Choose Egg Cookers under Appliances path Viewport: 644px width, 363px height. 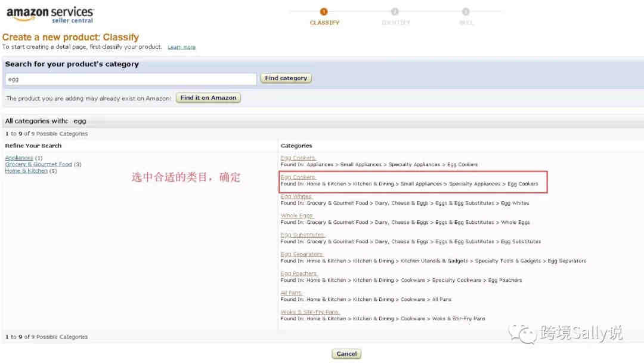pos(298,158)
